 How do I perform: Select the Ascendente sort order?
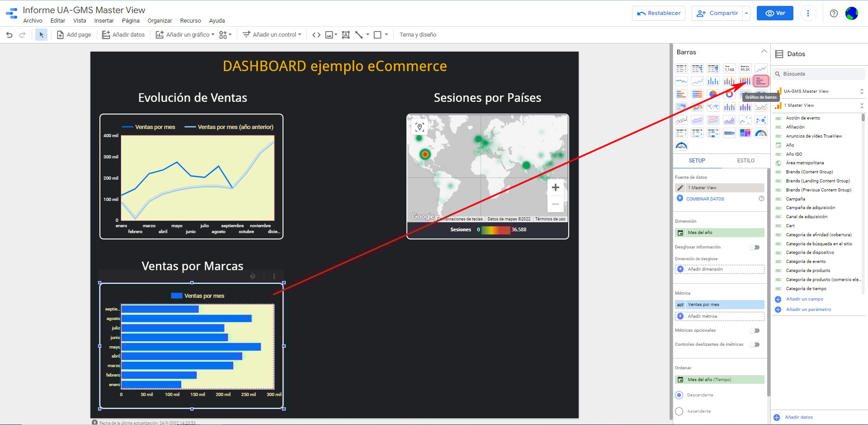679,411
